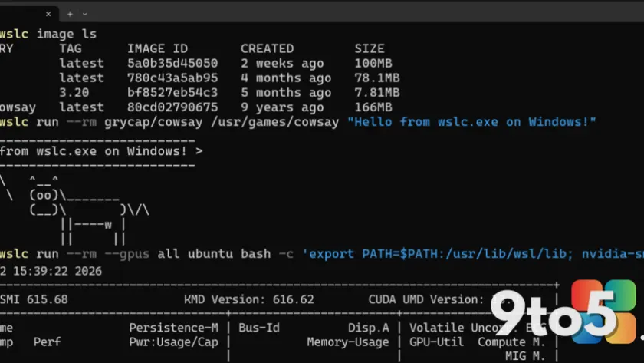Screen dimensions: 644x363
Task: Click the 'MIG M.' label
Action: (x=525, y=355)
